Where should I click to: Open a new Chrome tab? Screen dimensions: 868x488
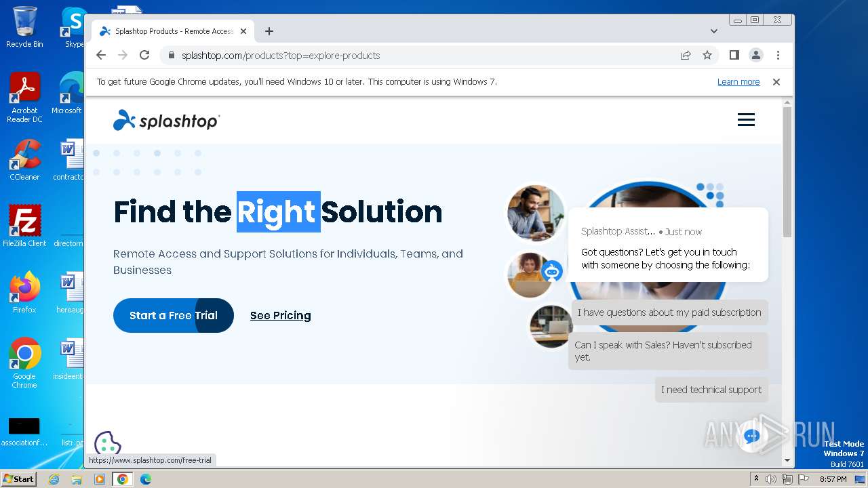pyautogui.click(x=269, y=31)
